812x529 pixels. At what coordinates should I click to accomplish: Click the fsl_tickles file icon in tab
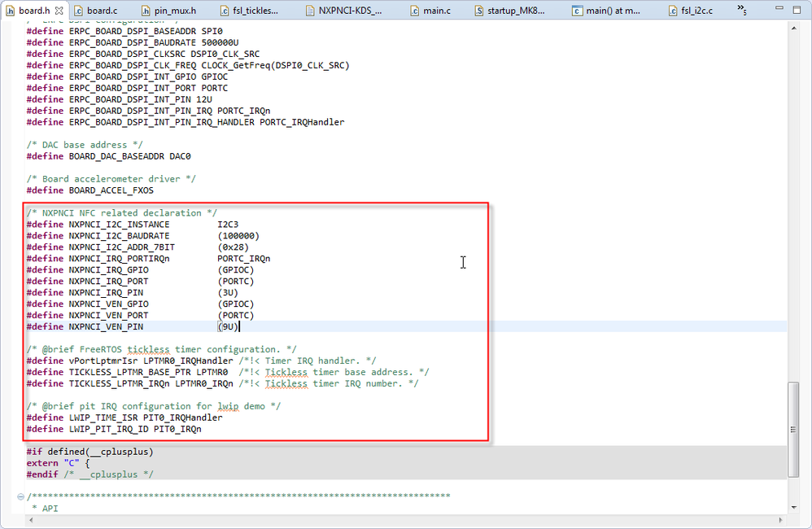point(225,11)
